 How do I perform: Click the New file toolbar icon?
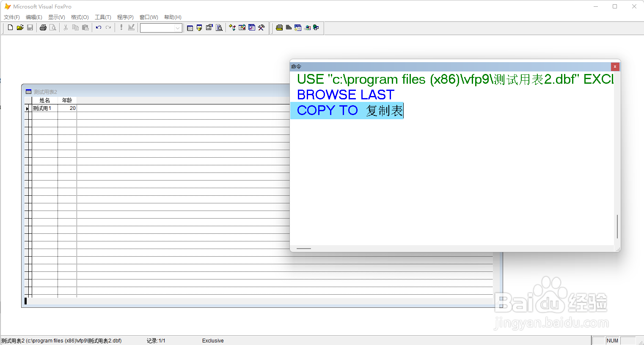pyautogui.click(x=10, y=27)
